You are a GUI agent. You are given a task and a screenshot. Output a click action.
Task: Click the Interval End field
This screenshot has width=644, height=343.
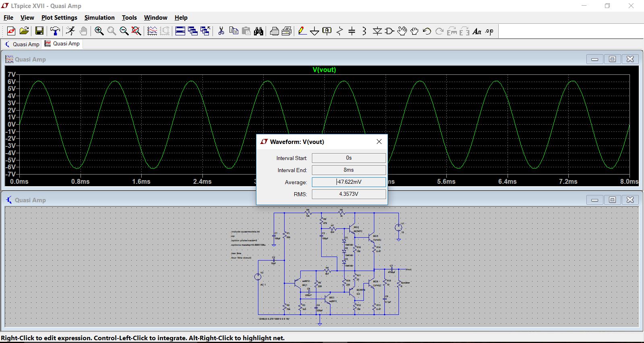[349, 170]
